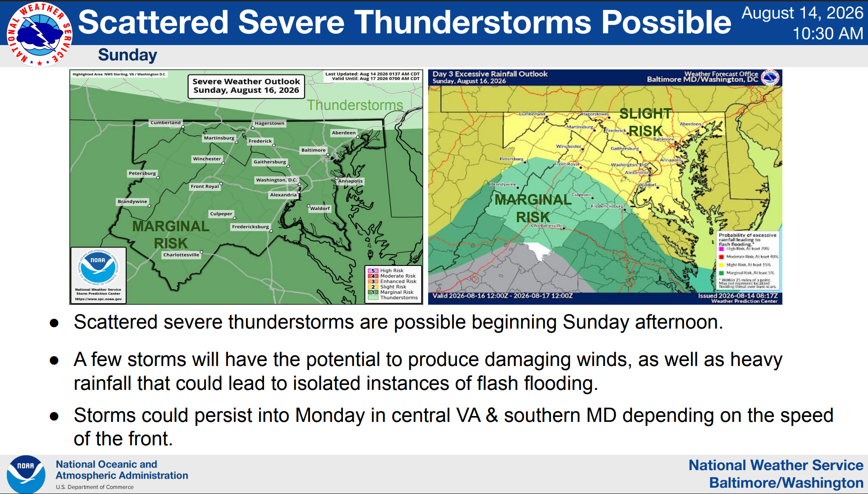Click the National Weather Service logo in header
868x494 pixels.
point(40,34)
